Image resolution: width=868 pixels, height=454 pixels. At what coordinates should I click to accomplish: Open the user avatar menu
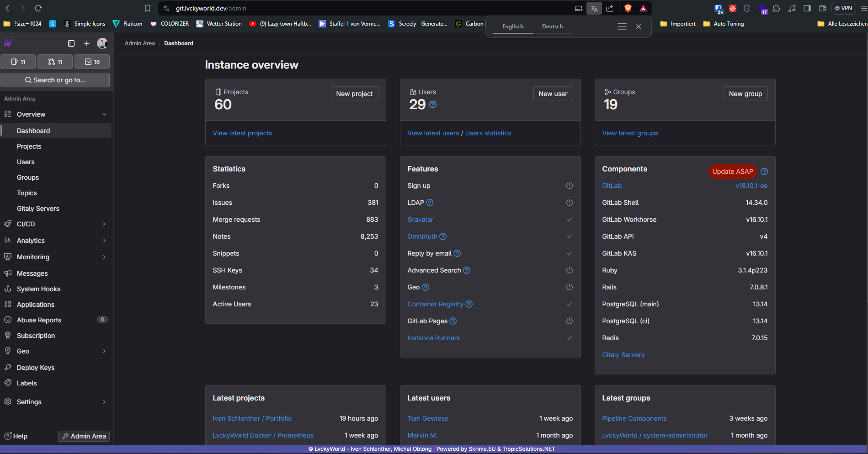(102, 43)
